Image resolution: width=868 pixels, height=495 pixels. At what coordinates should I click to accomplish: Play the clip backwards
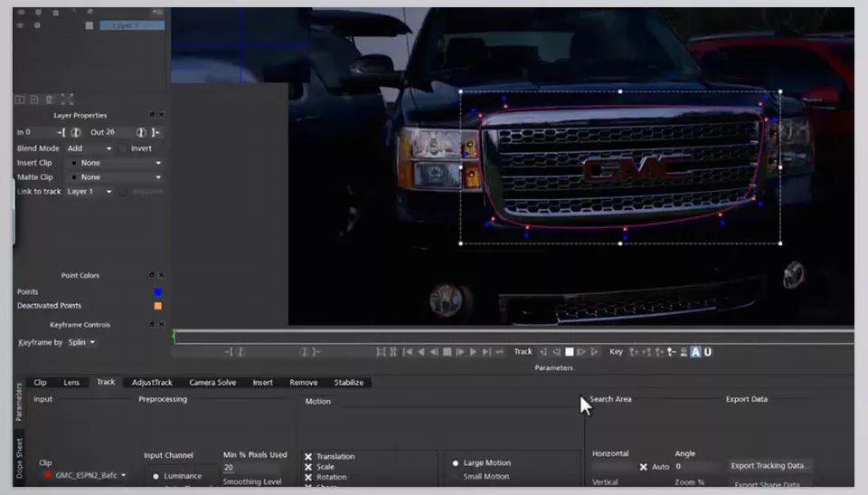click(420, 352)
